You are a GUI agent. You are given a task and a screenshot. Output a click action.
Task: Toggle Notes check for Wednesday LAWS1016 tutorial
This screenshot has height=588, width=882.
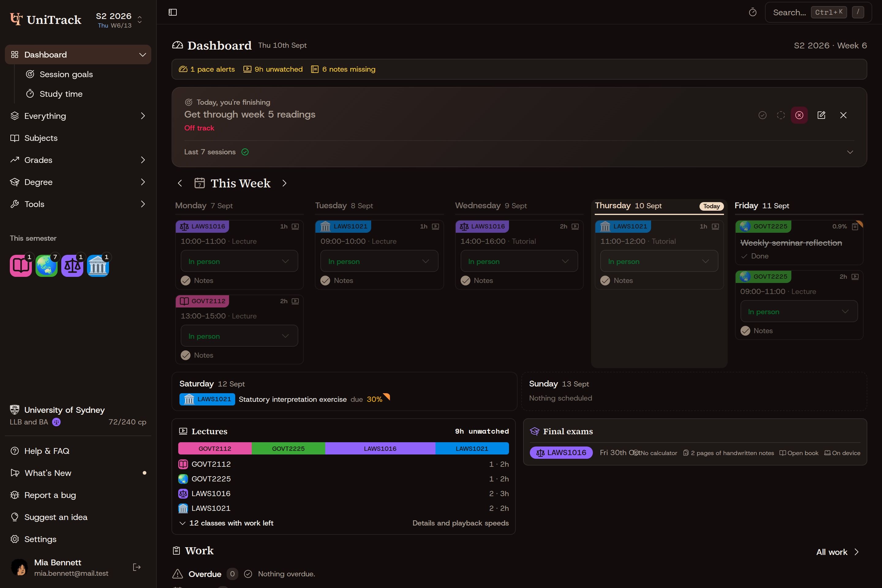(466, 281)
